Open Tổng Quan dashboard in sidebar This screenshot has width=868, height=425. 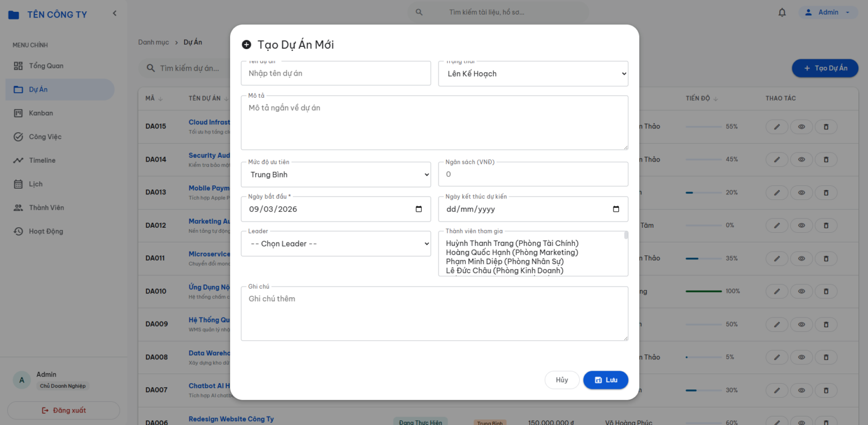click(x=60, y=66)
